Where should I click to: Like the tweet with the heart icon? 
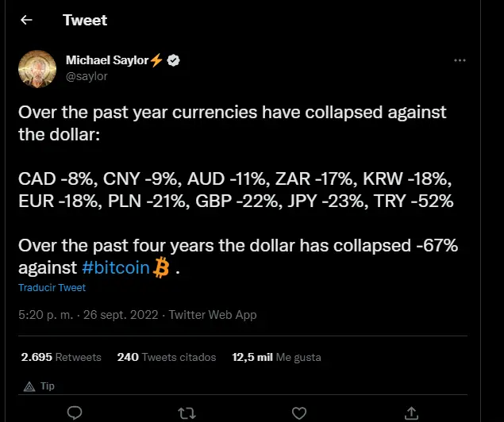click(299, 413)
